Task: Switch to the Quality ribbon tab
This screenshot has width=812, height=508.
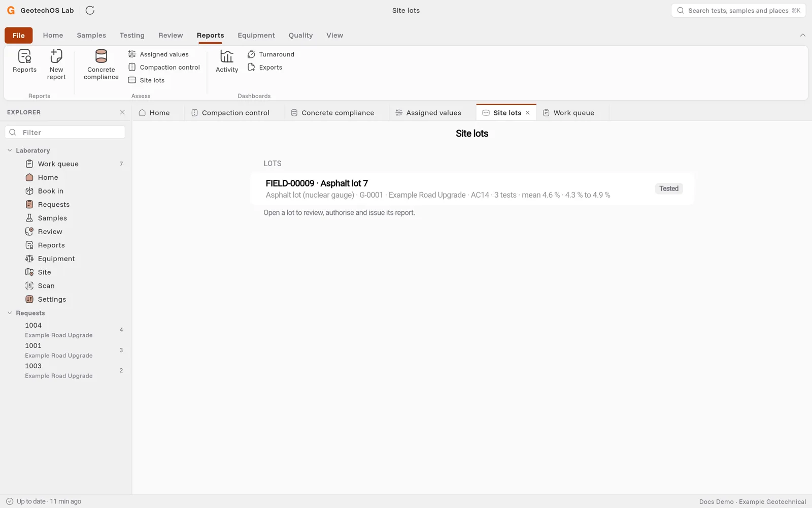Action: click(x=300, y=35)
